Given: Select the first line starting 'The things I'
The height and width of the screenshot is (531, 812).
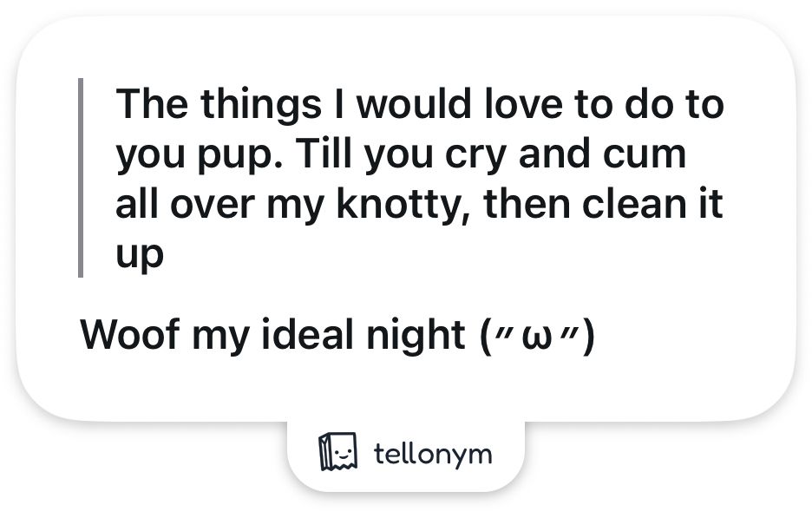Looking at the screenshot, I should [420, 105].
